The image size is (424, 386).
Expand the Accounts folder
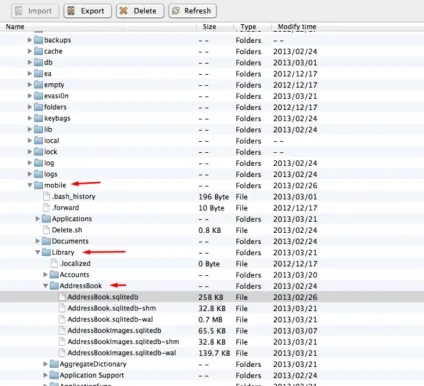(45, 275)
